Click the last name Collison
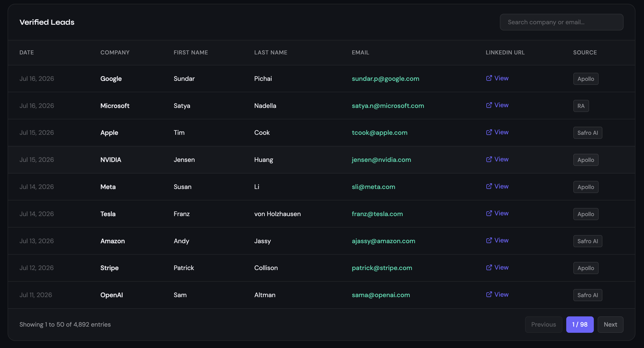Viewport: 644px width, 348px height. (x=266, y=268)
